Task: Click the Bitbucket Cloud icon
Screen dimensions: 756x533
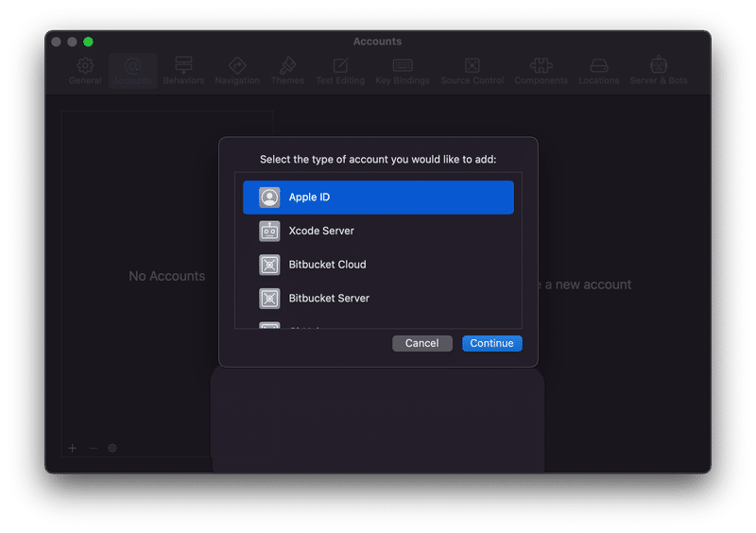Action: point(269,265)
